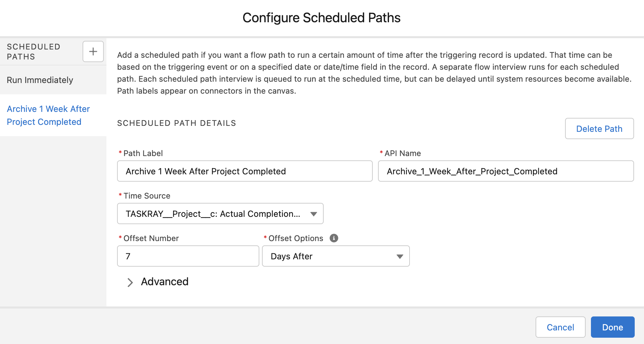Click the Delete Path button
This screenshot has height=344, width=644.
click(x=599, y=129)
